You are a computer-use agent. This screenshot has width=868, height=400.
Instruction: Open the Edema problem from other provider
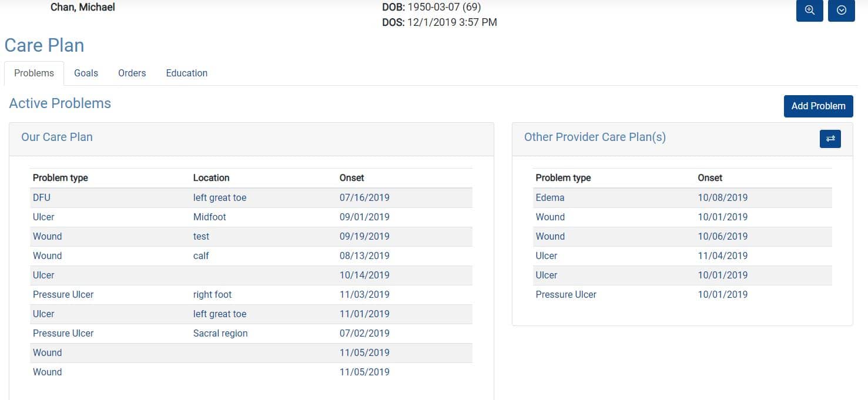(682, 197)
